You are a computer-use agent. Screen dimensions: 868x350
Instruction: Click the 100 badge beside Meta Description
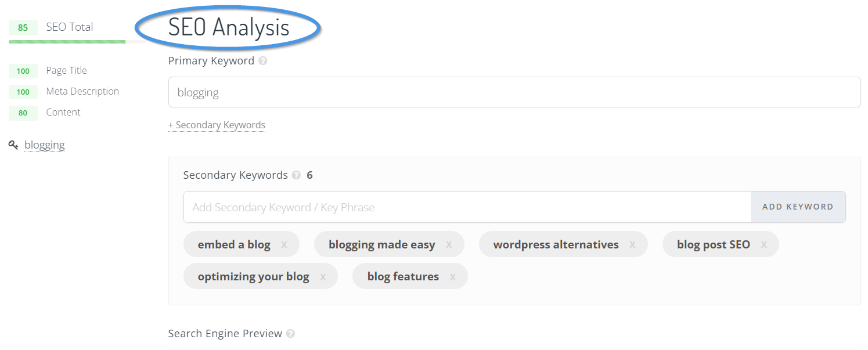[23, 92]
